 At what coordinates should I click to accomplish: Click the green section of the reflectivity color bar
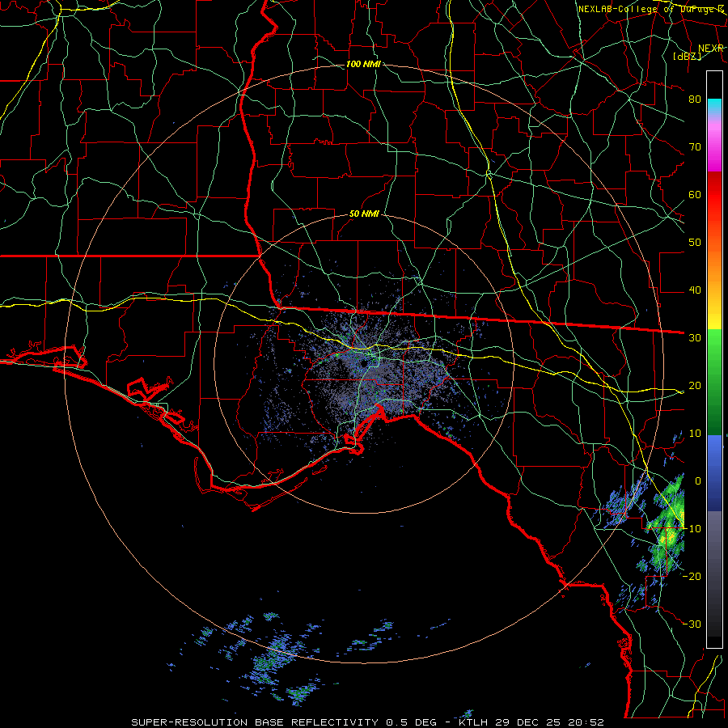pyautogui.click(x=714, y=382)
